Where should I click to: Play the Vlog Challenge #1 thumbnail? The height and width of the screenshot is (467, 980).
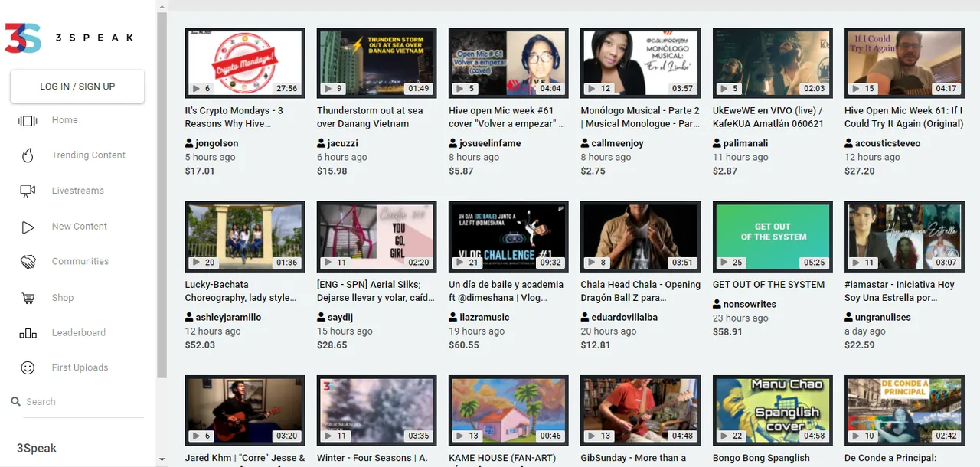coord(508,237)
